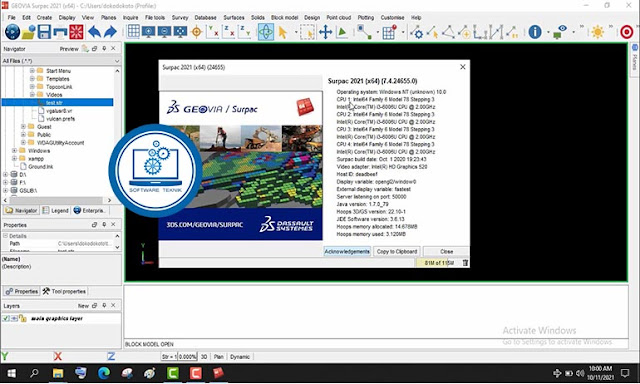The width and height of the screenshot is (640, 384).
Task: Open file via the folder toolbar icon
Action: tap(28, 32)
